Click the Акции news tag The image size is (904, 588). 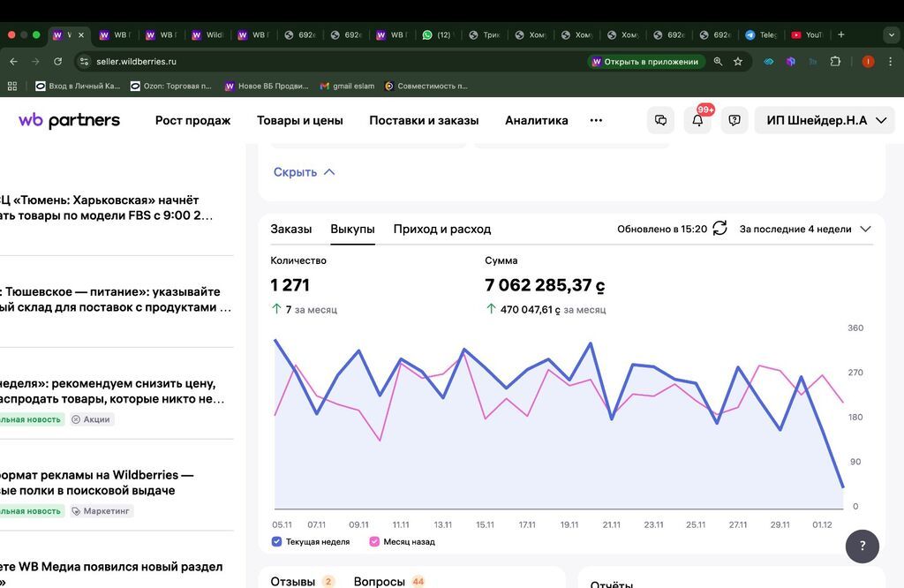[x=91, y=419]
